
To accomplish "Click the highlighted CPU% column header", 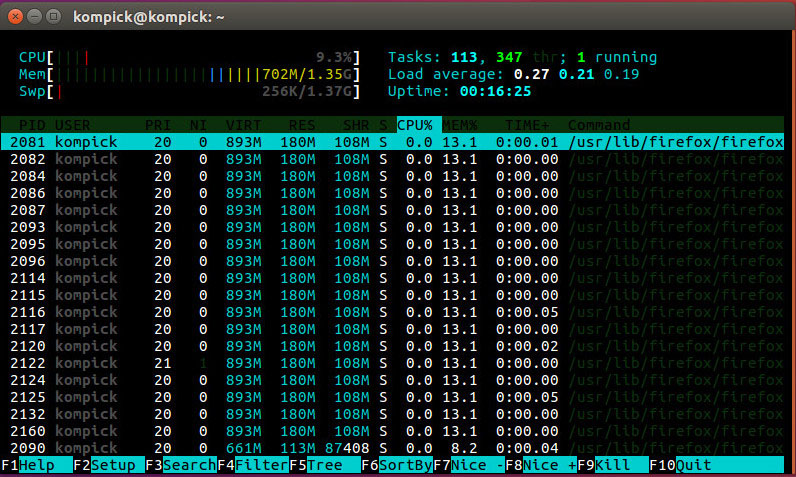I will coord(419,125).
